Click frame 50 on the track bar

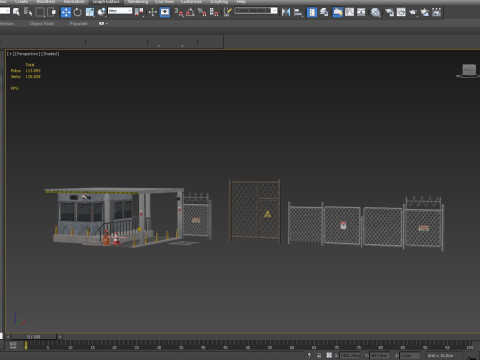click(248, 347)
